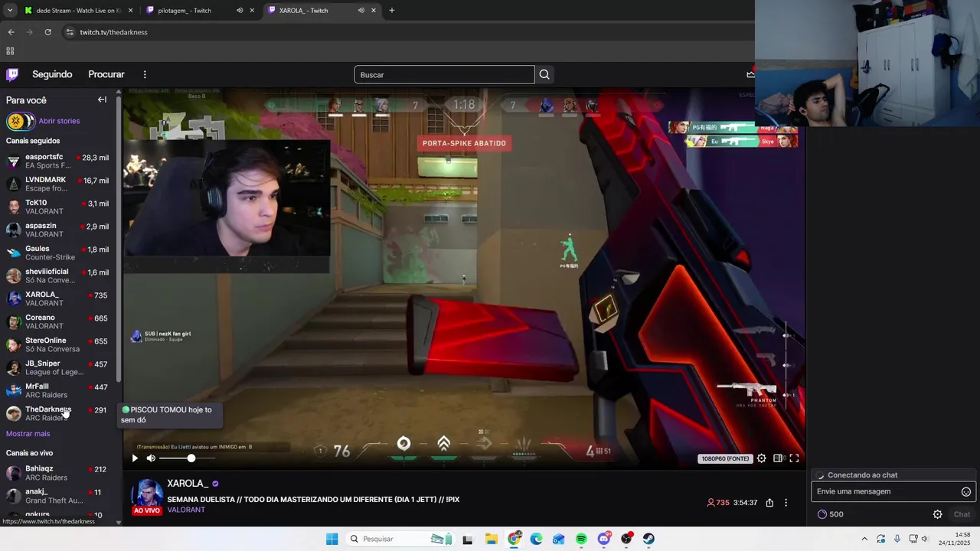980x551 pixels.
Task: Click the 1080P60 (FONTE) quality badge
Action: (x=725, y=458)
